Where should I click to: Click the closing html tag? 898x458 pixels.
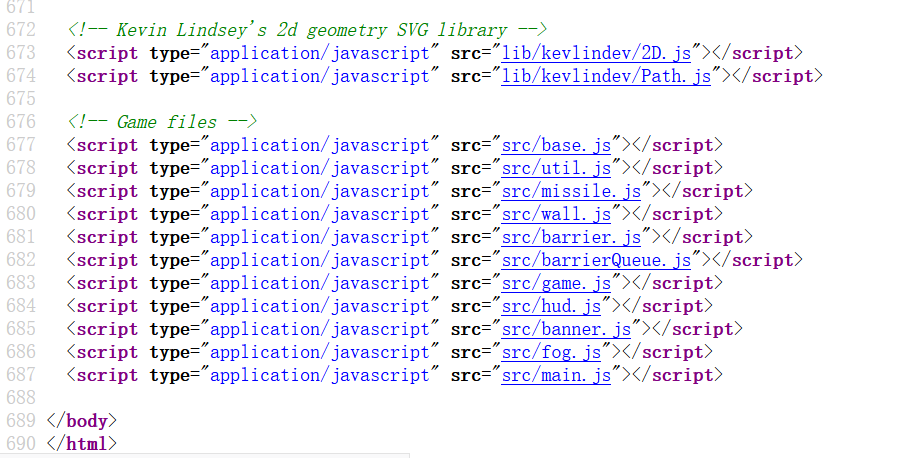point(82,444)
